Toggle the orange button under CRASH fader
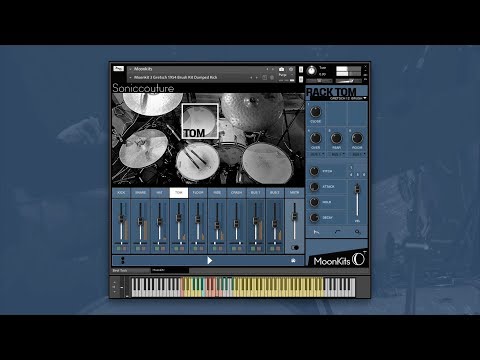Viewport: 480px width, 360px height. pos(240,249)
